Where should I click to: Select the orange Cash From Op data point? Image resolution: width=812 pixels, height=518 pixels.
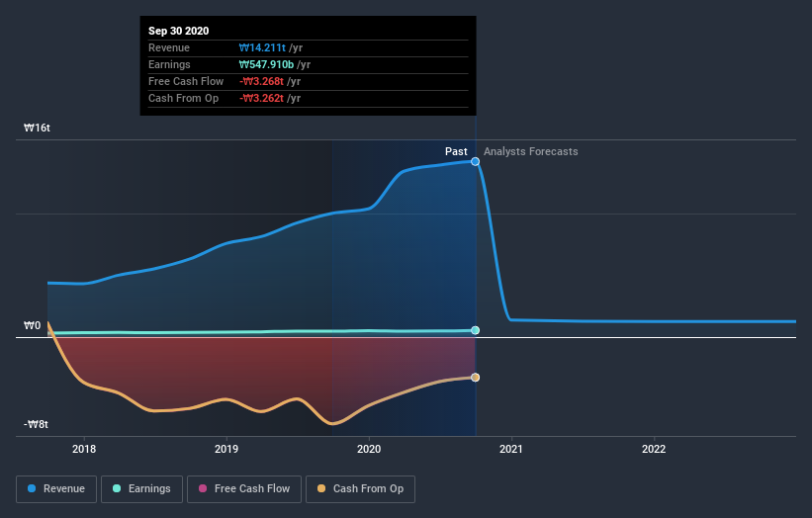click(x=475, y=378)
